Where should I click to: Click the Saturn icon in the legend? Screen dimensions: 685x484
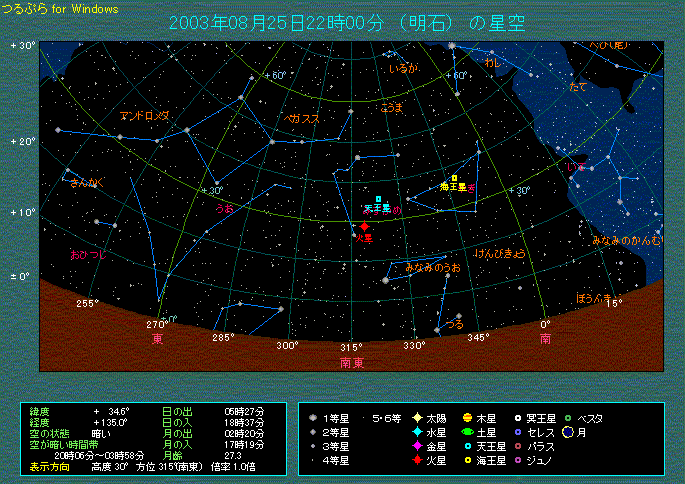point(467,432)
